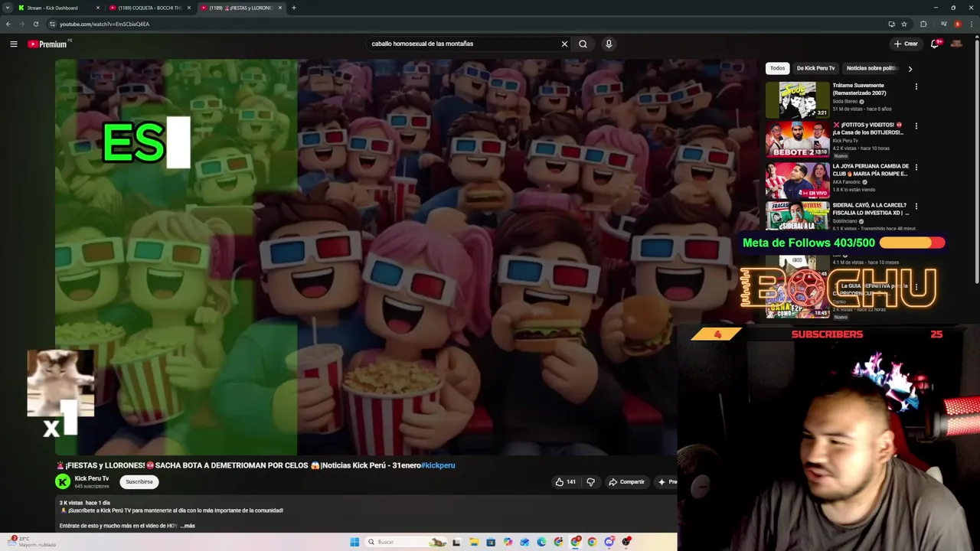Start voice search with the microphone icon
The width and height of the screenshot is (980, 551).
pos(609,44)
